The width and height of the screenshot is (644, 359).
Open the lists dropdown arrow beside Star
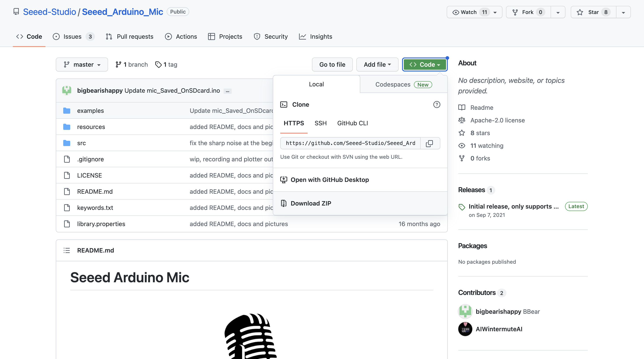[x=623, y=12]
